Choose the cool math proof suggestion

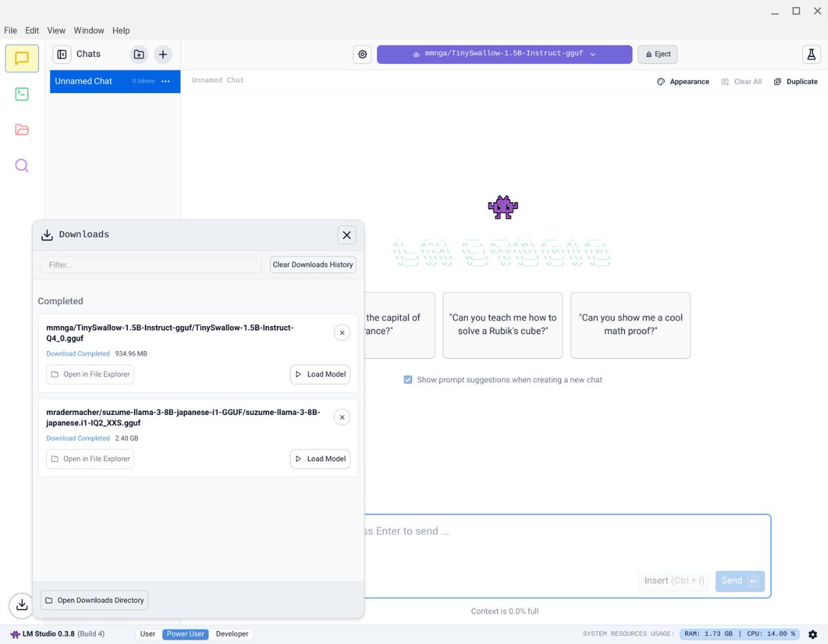[631, 325]
